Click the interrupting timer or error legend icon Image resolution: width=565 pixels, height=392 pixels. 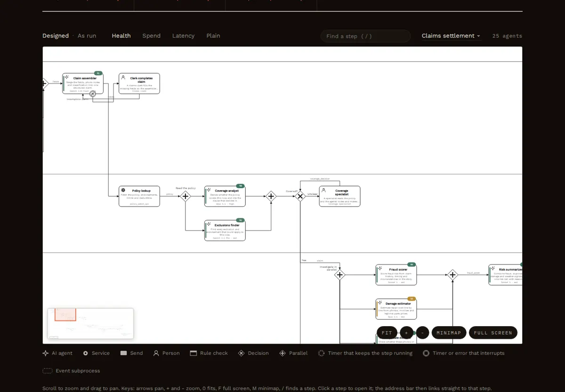tap(426, 353)
